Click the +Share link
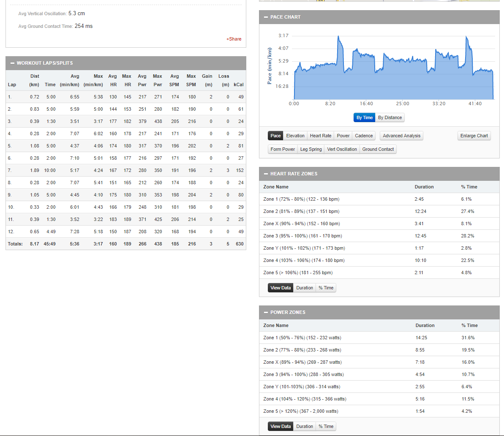 click(x=234, y=39)
